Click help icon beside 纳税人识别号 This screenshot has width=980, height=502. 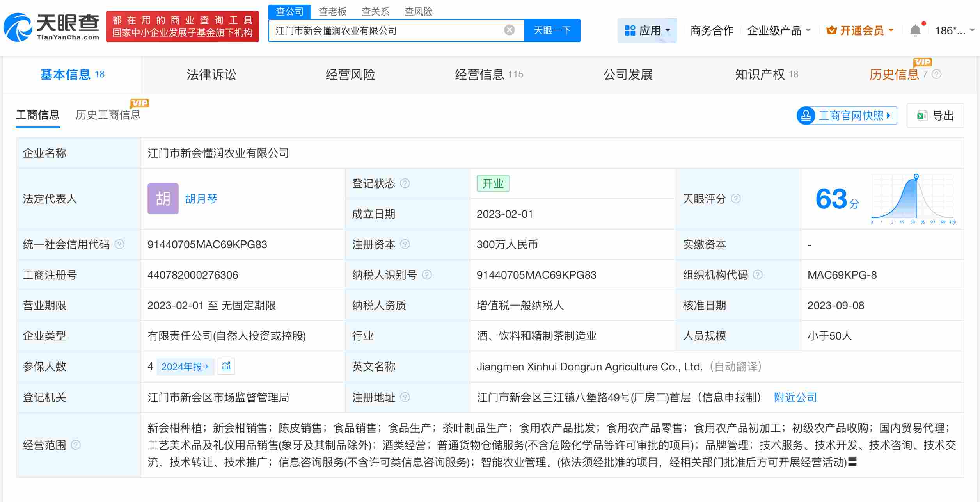tap(428, 275)
